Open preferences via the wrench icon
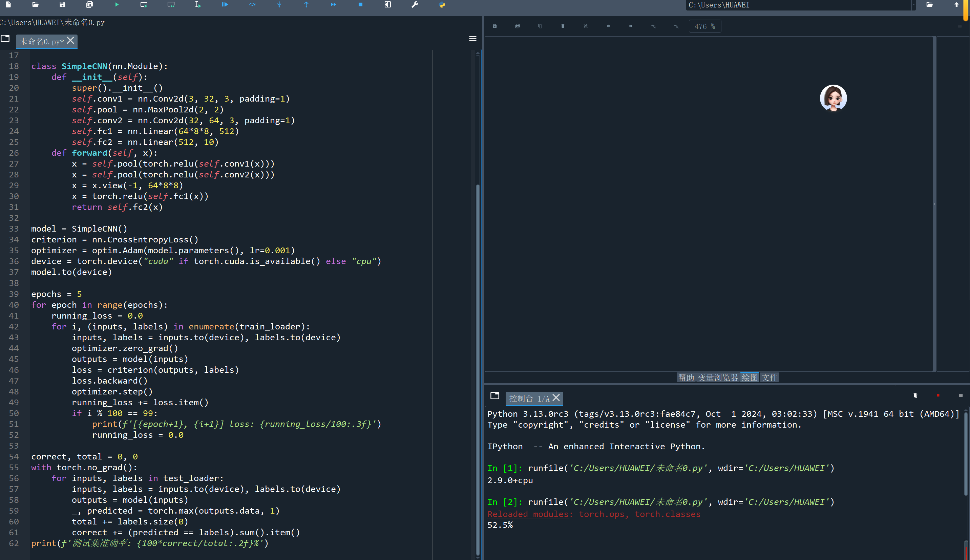This screenshot has width=970, height=560. coord(415,5)
